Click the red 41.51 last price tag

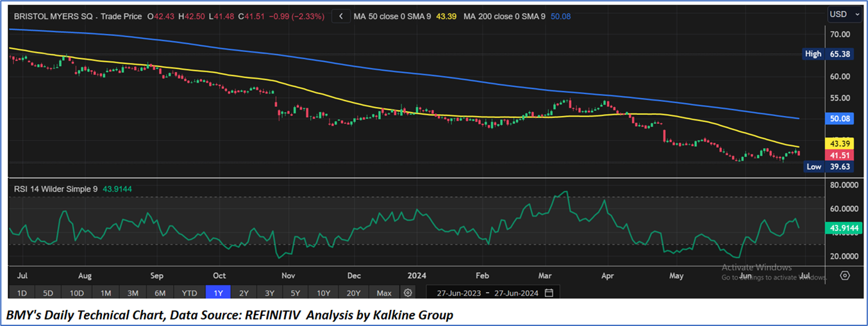(x=839, y=155)
